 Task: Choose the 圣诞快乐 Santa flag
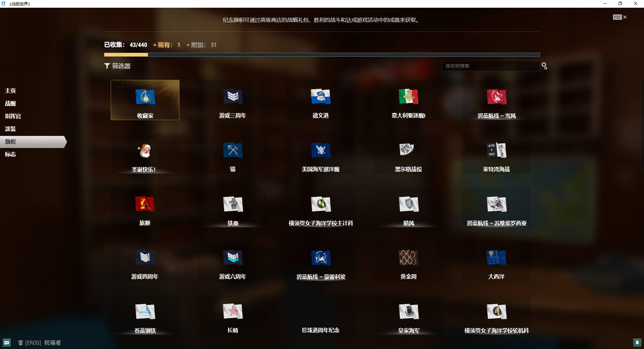click(x=145, y=151)
